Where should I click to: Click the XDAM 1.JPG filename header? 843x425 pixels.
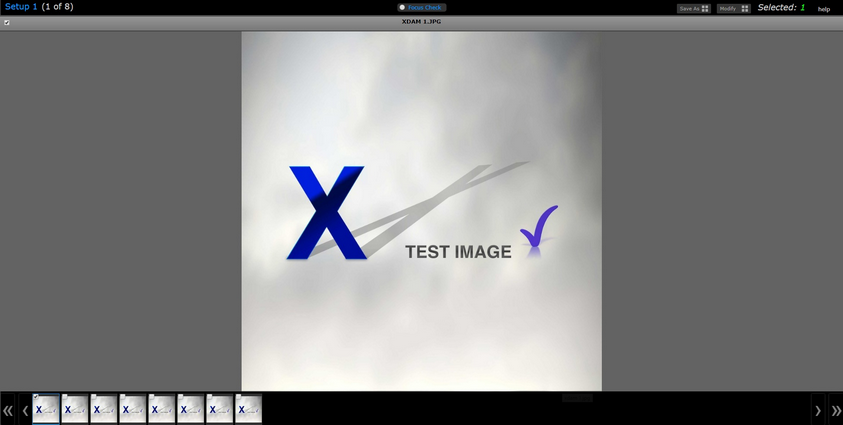[421, 22]
